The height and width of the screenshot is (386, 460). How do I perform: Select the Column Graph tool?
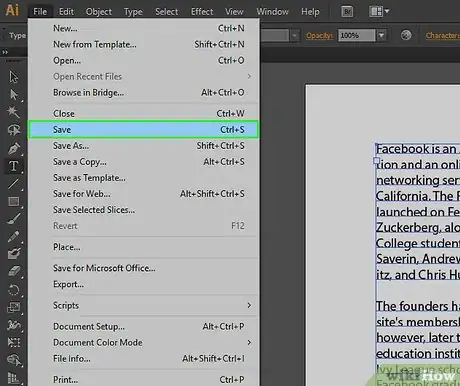click(x=14, y=378)
